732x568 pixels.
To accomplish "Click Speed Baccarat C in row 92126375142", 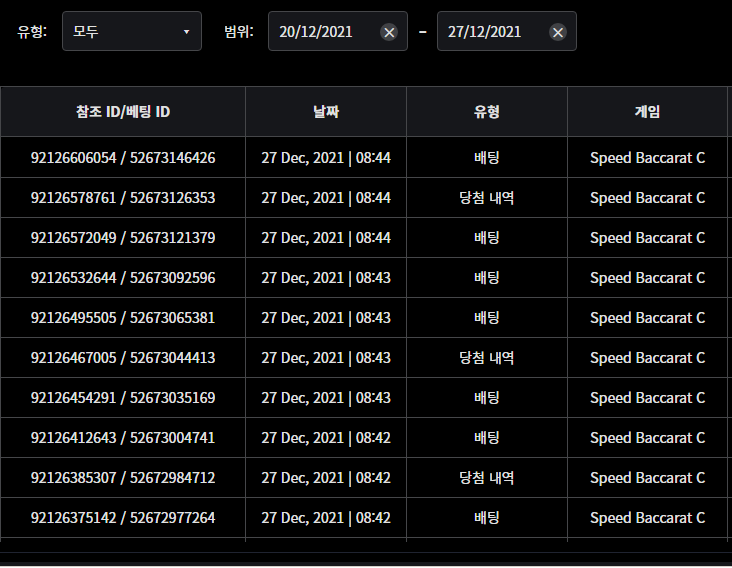I will pos(648,518).
